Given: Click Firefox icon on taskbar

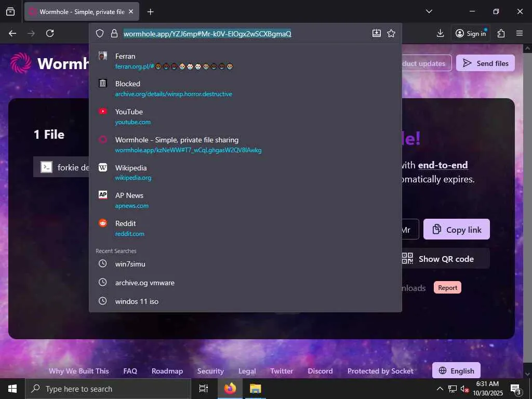Looking at the screenshot, I should click(x=230, y=389).
